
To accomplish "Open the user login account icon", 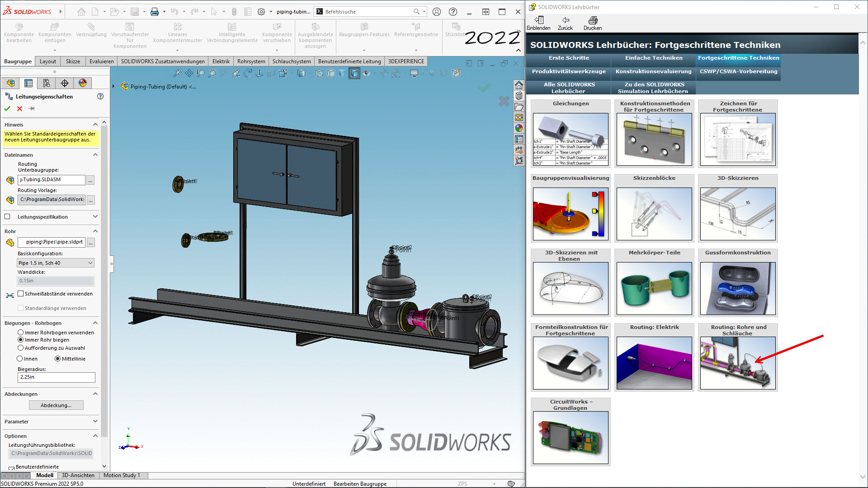I will tap(437, 12).
